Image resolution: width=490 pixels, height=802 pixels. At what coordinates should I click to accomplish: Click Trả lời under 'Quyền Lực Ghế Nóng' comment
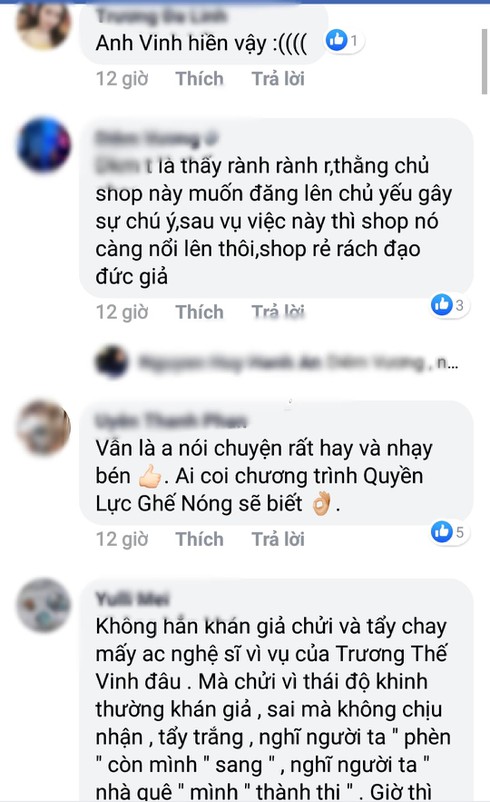click(278, 539)
